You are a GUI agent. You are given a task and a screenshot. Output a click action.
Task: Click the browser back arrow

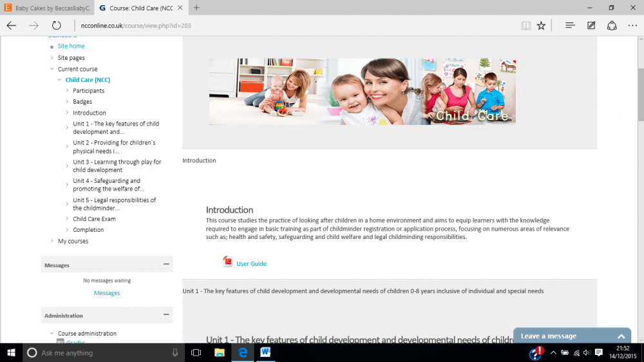(12, 26)
